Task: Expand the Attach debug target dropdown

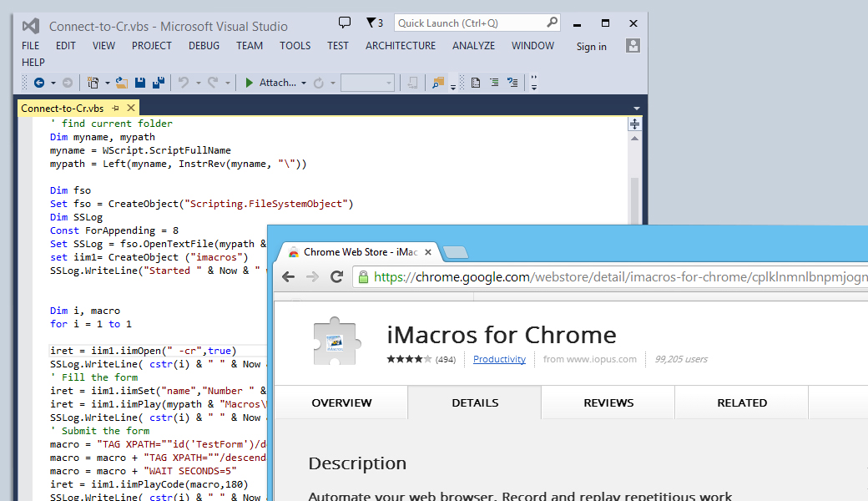Action: click(x=303, y=83)
